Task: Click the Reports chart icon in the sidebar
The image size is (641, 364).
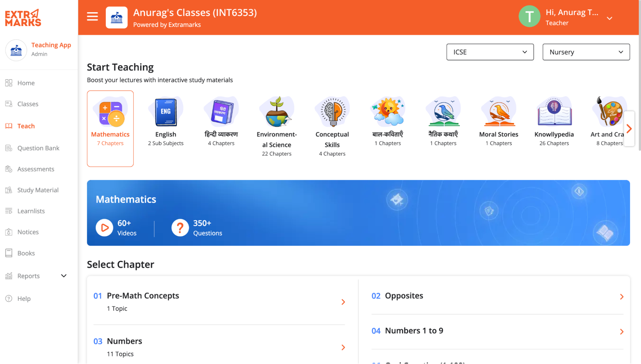Action: coord(9,276)
